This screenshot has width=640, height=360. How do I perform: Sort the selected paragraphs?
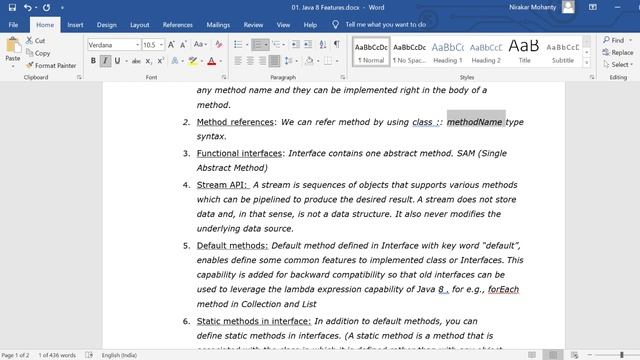pyautogui.click(x=323, y=44)
